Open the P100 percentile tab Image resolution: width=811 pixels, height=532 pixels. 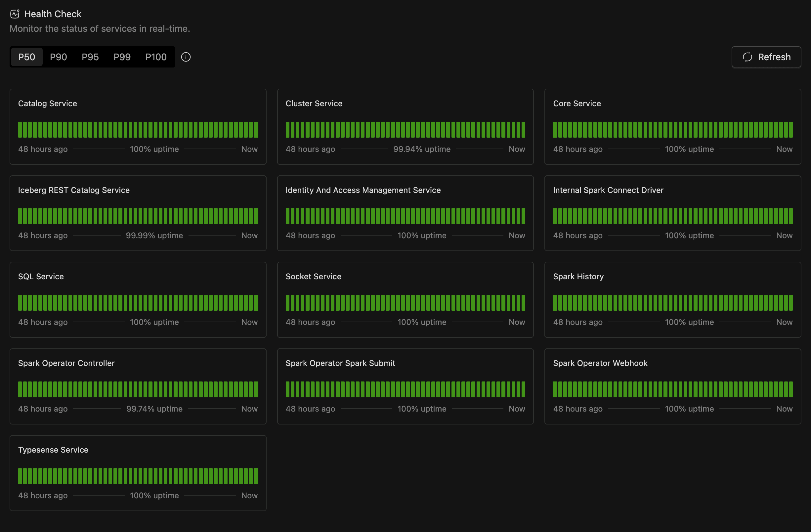tap(156, 57)
